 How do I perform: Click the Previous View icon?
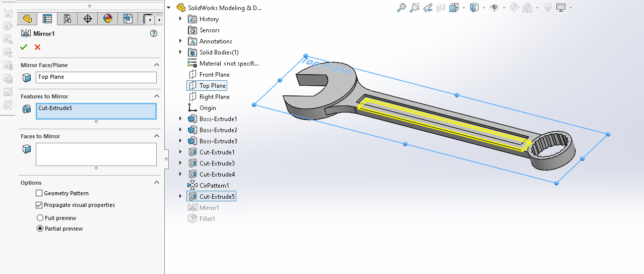428,8
